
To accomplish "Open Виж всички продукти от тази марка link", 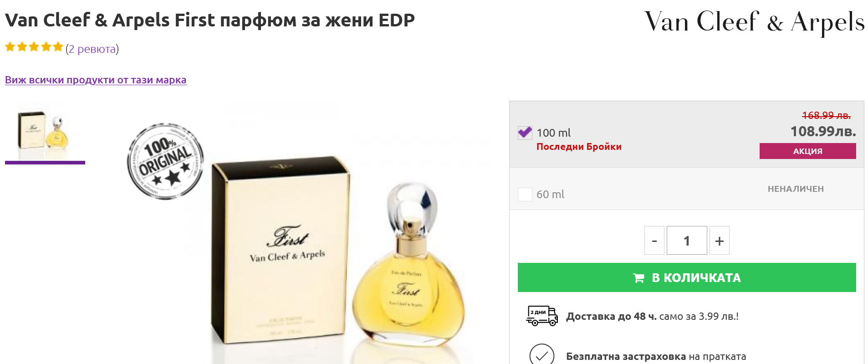I will click(96, 80).
